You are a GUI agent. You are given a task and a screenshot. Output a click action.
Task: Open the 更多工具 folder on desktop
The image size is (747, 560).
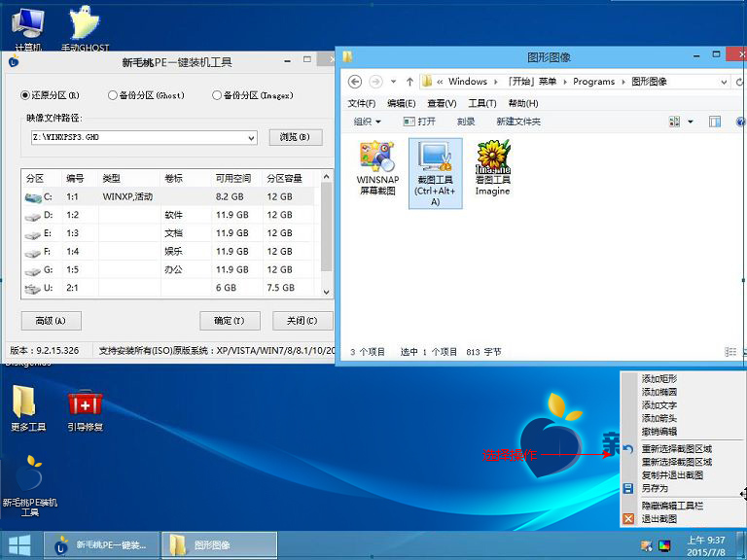27,407
